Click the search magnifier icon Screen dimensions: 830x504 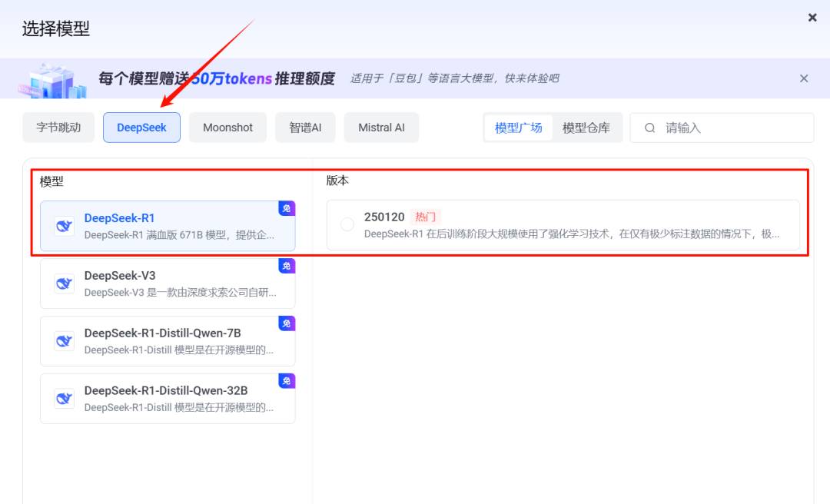click(649, 128)
